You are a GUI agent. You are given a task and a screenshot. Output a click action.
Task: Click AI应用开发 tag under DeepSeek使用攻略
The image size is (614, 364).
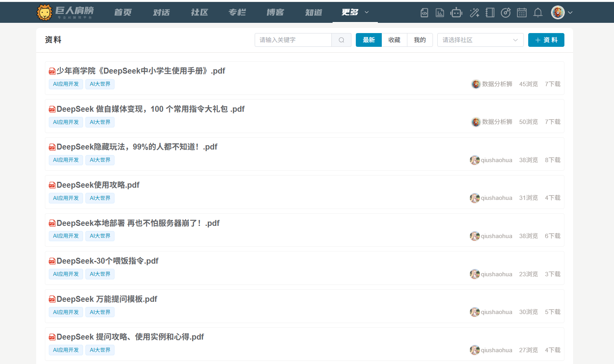pos(66,198)
